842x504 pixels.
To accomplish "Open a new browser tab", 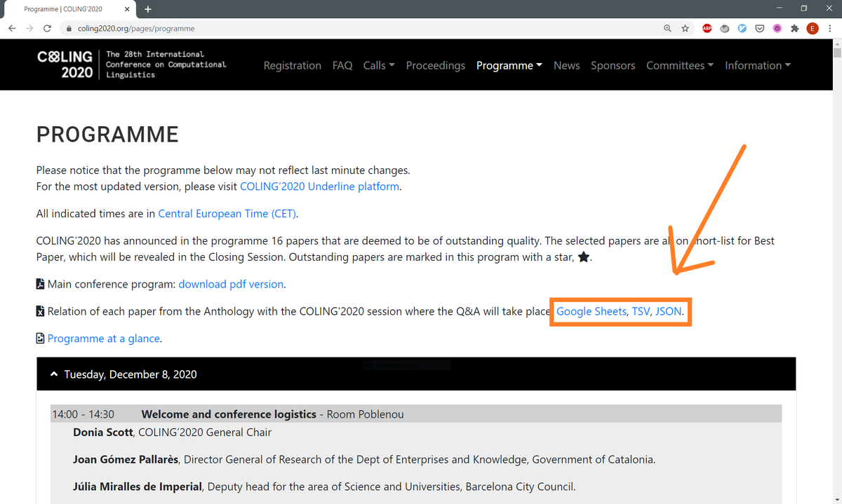I will tap(148, 9).
